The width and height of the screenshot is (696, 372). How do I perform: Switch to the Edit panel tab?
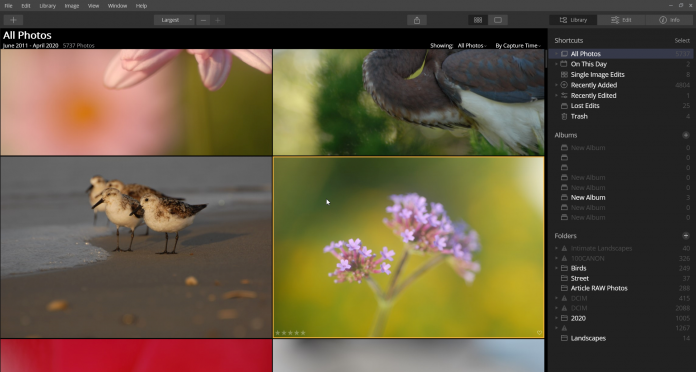click(x=621, y=20)
